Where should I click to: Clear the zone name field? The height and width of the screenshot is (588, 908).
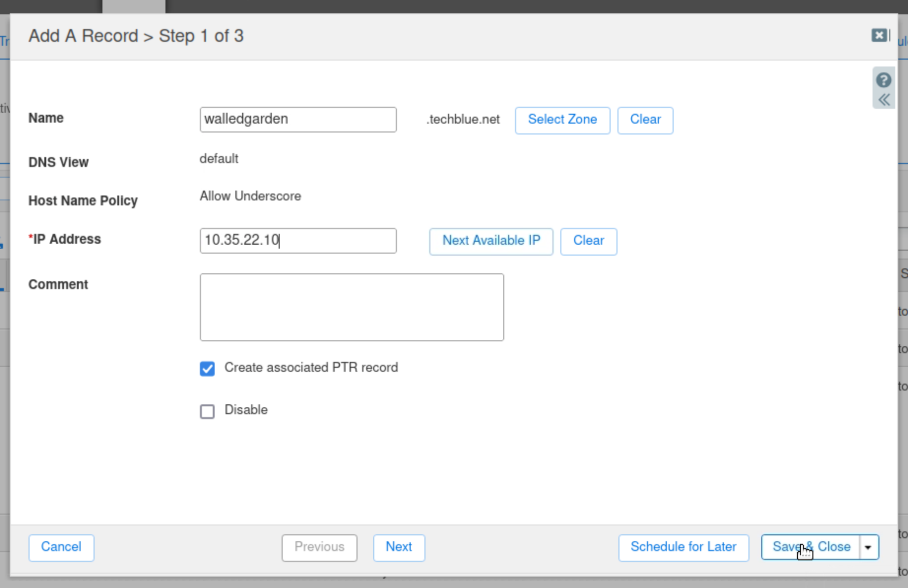point(645,120)
